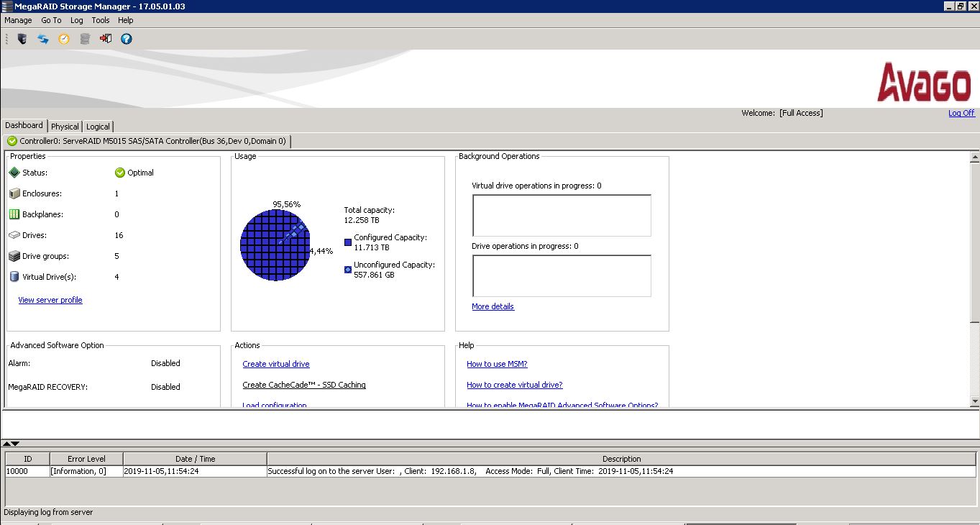
Task: Click the Drive groups icon
Action: click(x=14, y=256)
